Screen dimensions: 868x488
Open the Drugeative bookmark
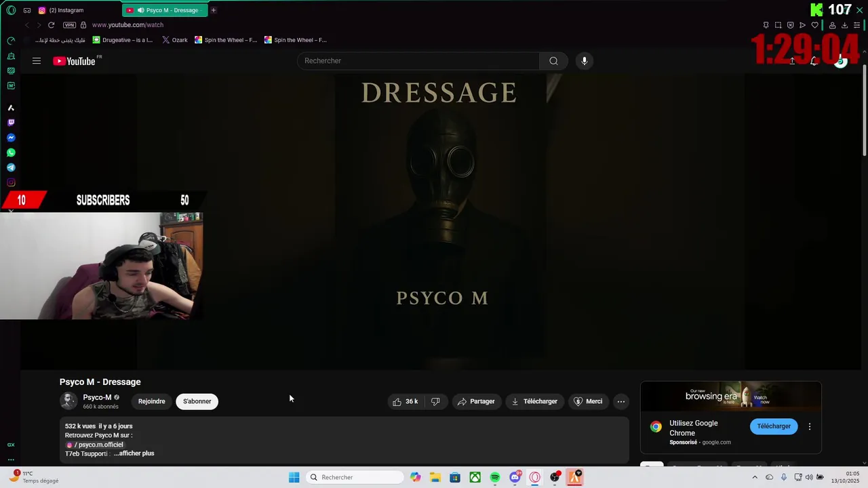point(123,40)
